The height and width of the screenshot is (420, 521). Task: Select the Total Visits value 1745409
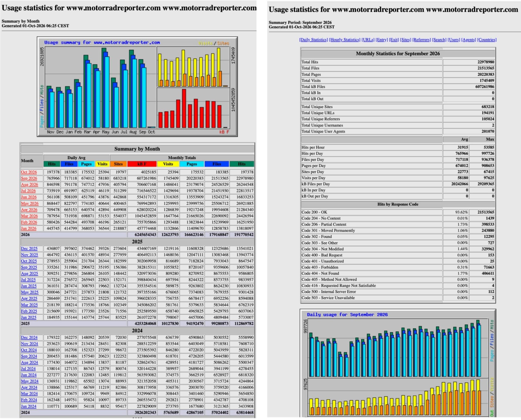(487, 81)
